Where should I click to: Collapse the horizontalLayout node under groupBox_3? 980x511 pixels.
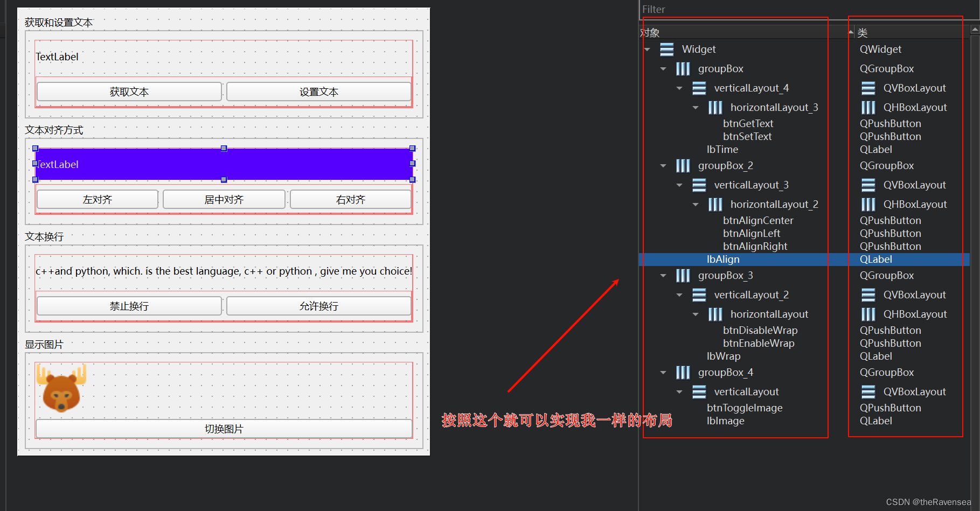point(696,314)
